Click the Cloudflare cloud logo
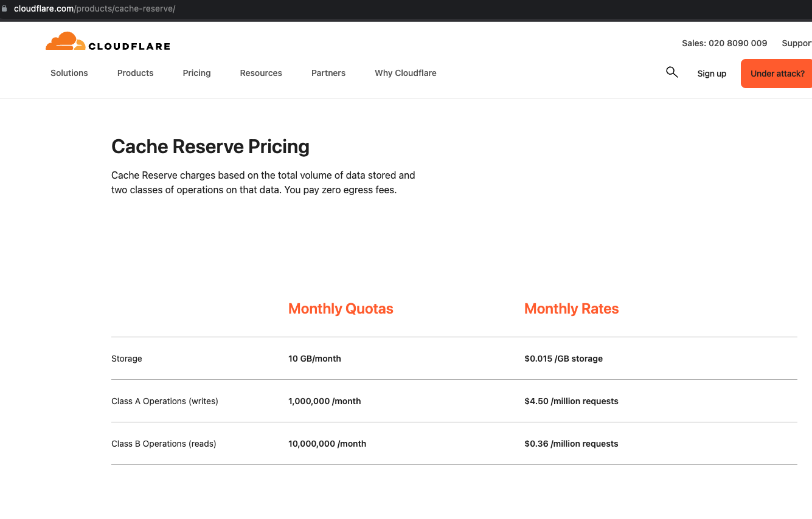The image size is (812, 519). (x=65, y=41)
